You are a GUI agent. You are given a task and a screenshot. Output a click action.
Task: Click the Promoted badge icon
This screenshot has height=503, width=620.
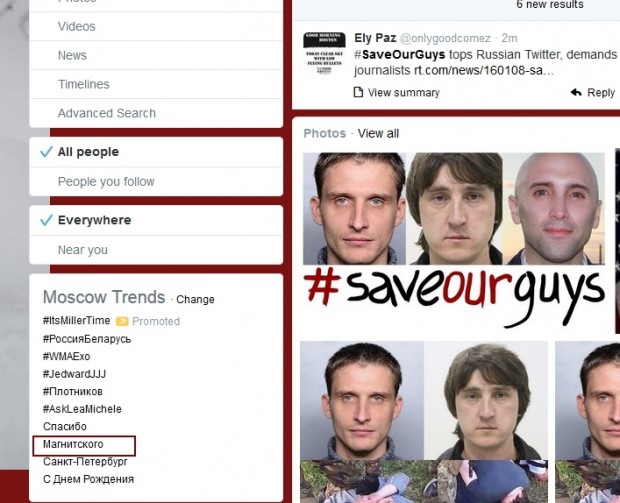click(122, 321)
